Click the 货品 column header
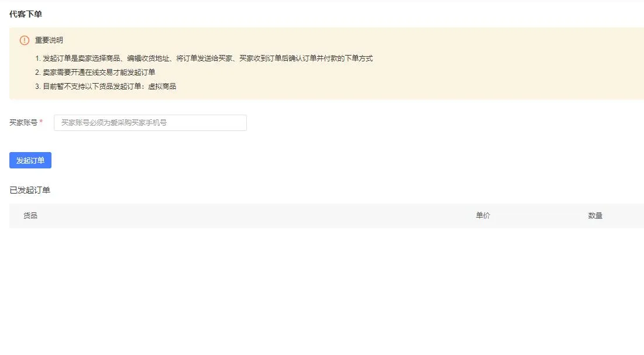This screenshot has height=355, width=644. pos(30,215)
